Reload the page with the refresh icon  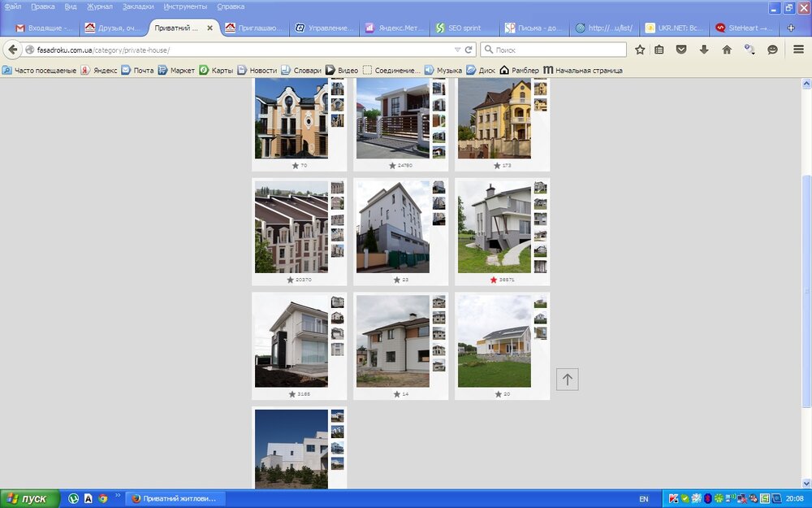469,50
